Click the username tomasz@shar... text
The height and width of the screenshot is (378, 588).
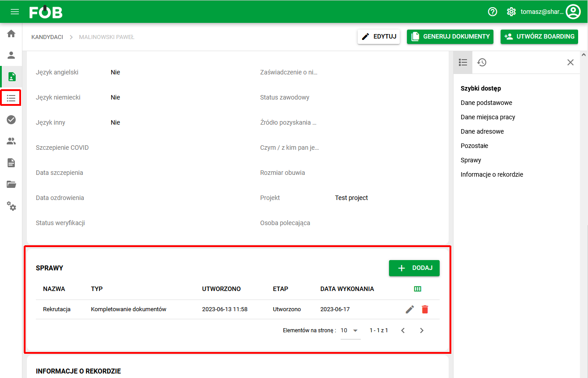(x=542, y=12)
